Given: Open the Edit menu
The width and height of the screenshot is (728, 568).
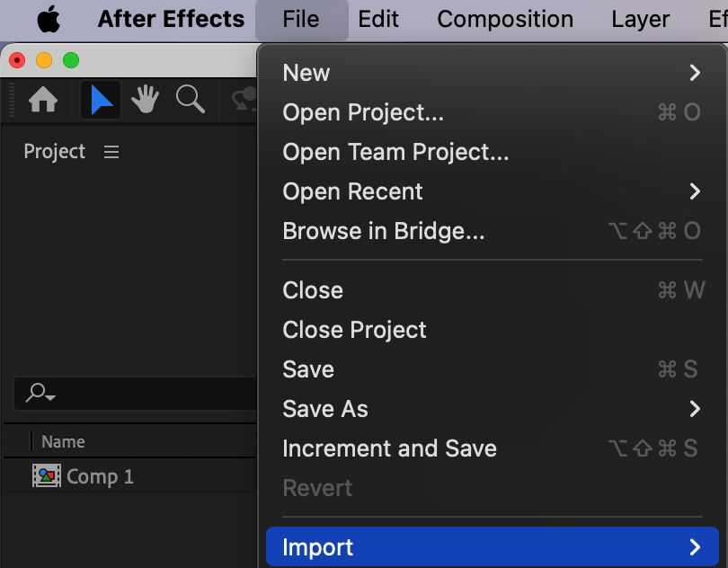Looking at the screenshot, I should tap(378, 19).
